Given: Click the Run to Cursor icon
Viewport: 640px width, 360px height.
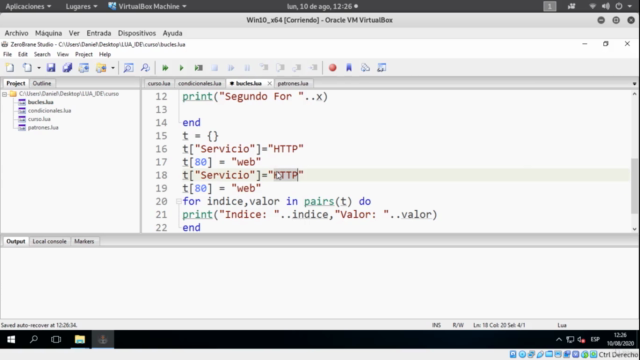Looking at the screenshot, I should (313, 68).
